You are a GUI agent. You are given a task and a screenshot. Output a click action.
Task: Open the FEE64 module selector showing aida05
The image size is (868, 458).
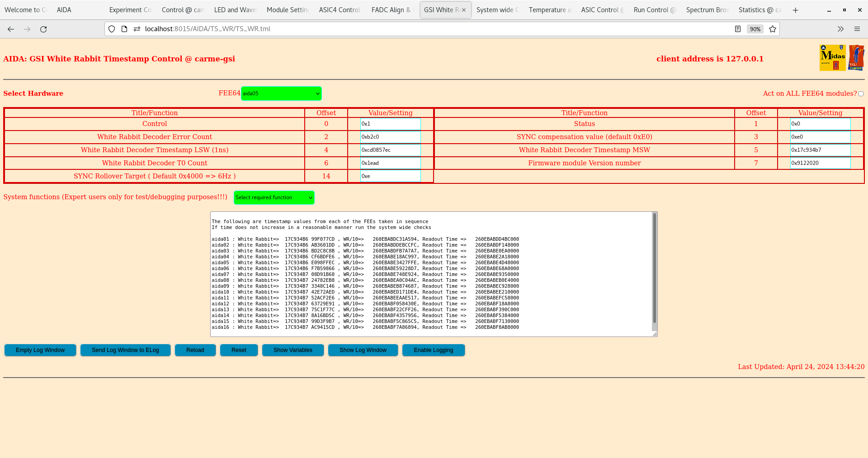click(281, 93)
